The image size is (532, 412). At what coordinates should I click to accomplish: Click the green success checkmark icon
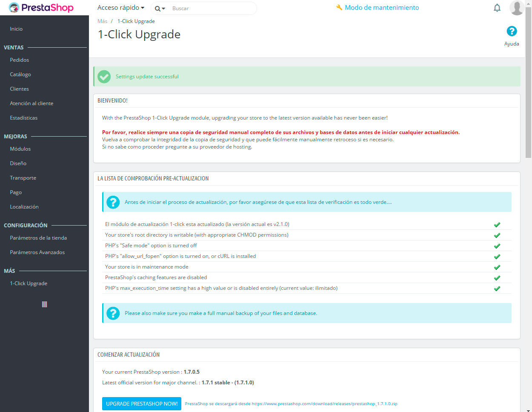pos(104,77)
